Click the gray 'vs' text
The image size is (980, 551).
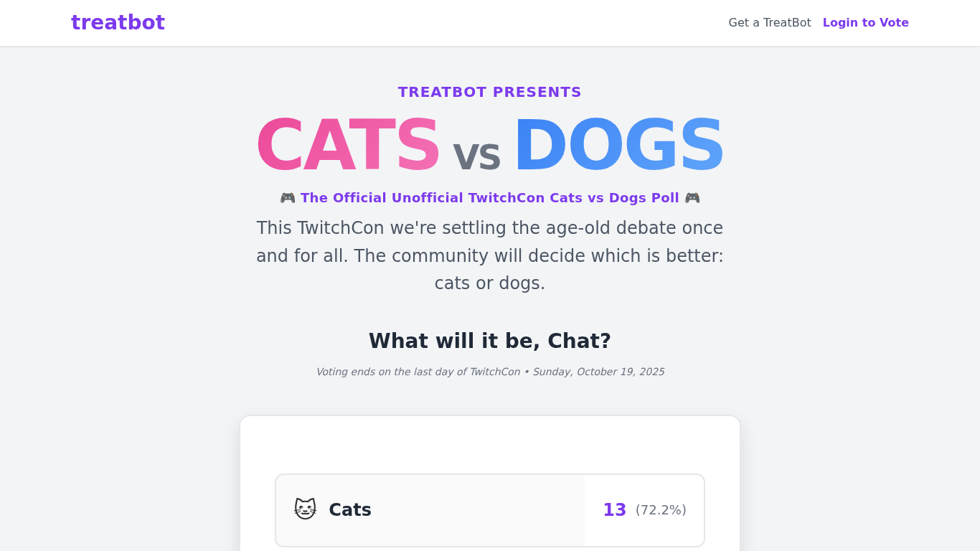coord(476,155)
